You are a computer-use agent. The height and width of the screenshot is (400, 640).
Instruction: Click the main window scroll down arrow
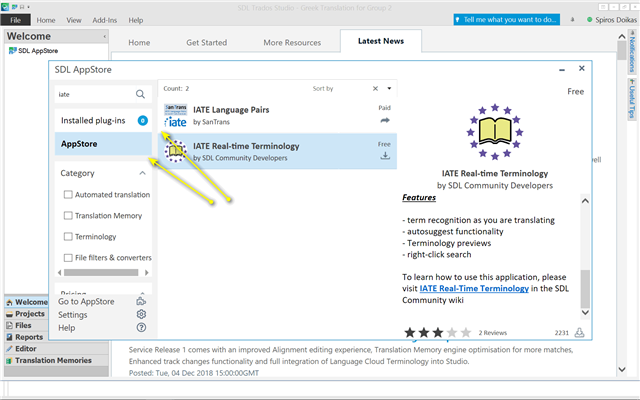tap(622, 369)
